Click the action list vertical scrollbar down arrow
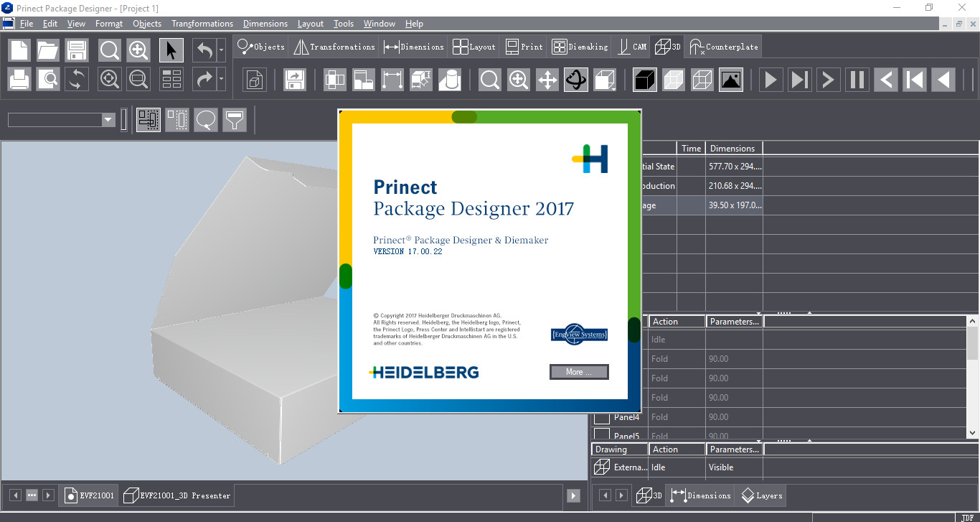Viewport: 980px width, 522px height. click(x=973, y=433)
